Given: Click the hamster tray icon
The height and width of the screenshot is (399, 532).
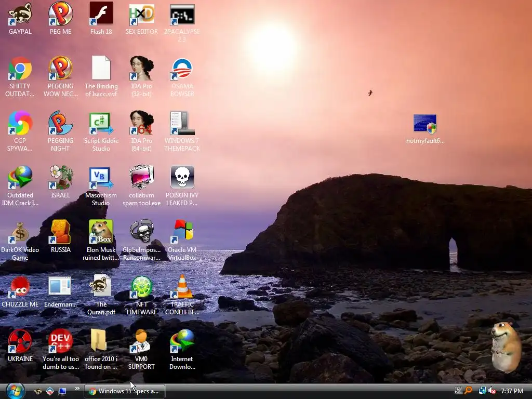Looking at the screenshot, I should 458,391.
